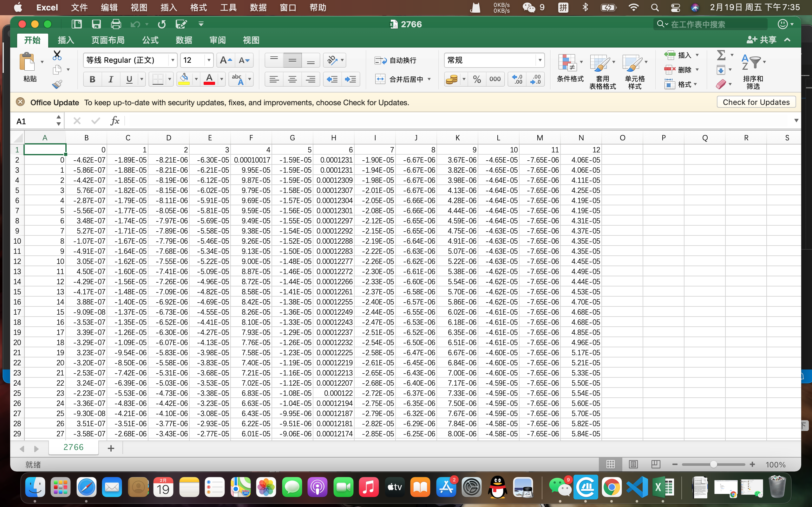Open the fill color dropdown arrow
Image resolution: width=812 pixels, height=507 pixels.
[196, 79]
